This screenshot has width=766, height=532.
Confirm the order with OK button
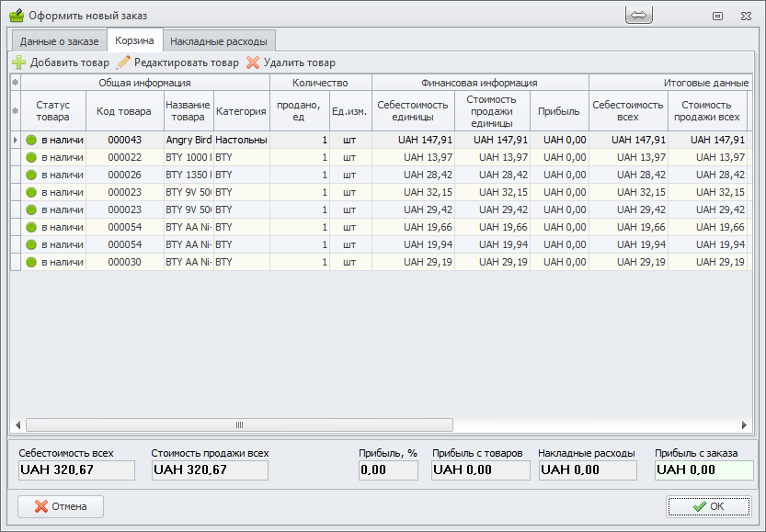coord(708,506)
